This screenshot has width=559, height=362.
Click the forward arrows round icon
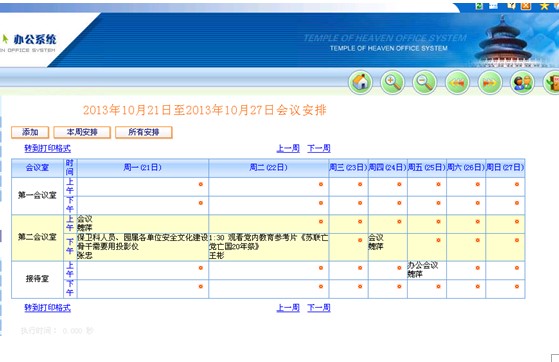tap(490, 82)
